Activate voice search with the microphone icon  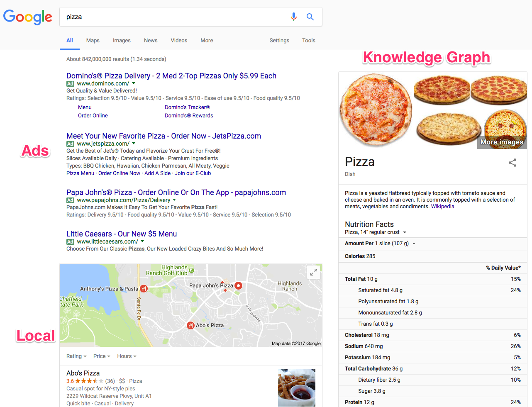pos(294,17)
